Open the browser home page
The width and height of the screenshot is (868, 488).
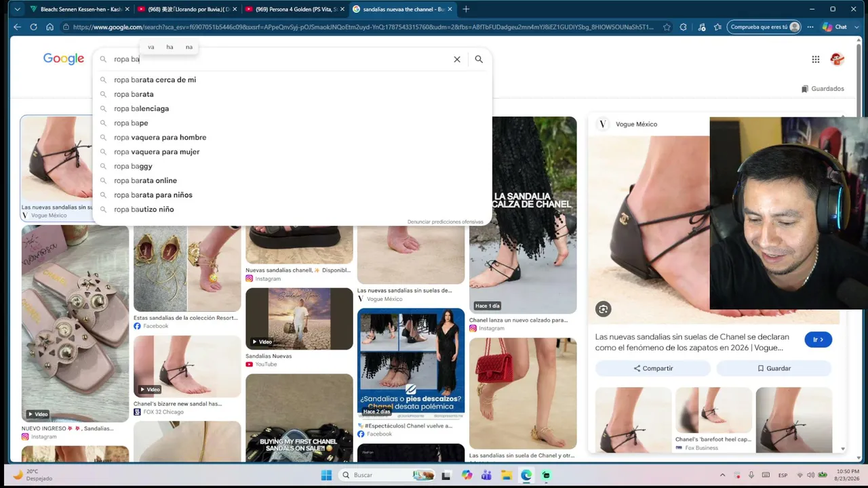click(x=50, y=27)
